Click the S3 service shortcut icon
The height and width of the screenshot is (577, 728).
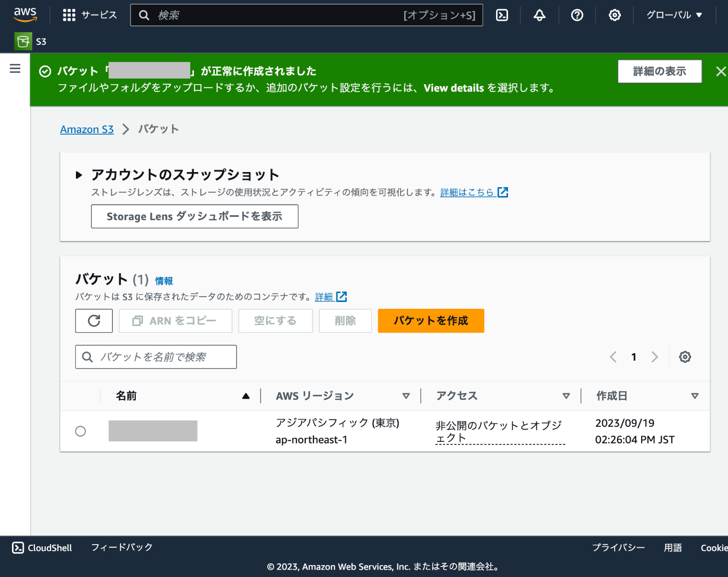pos(23,41)
